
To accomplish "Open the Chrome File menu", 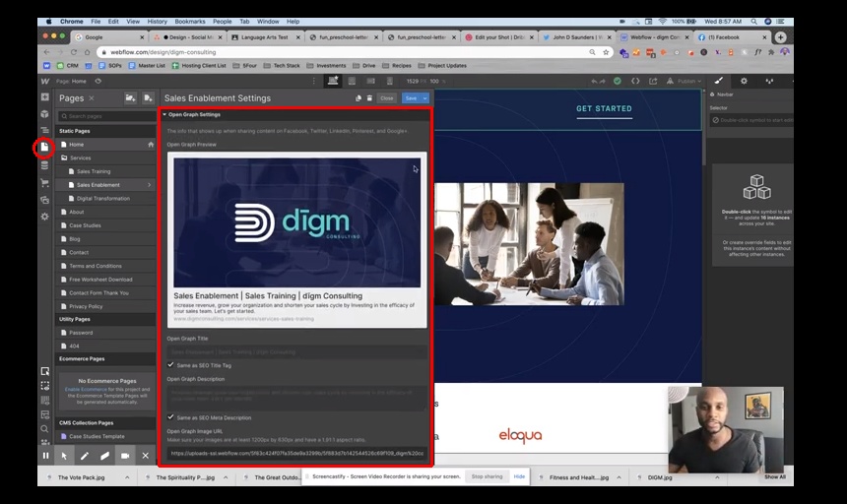I will point(96,22).
